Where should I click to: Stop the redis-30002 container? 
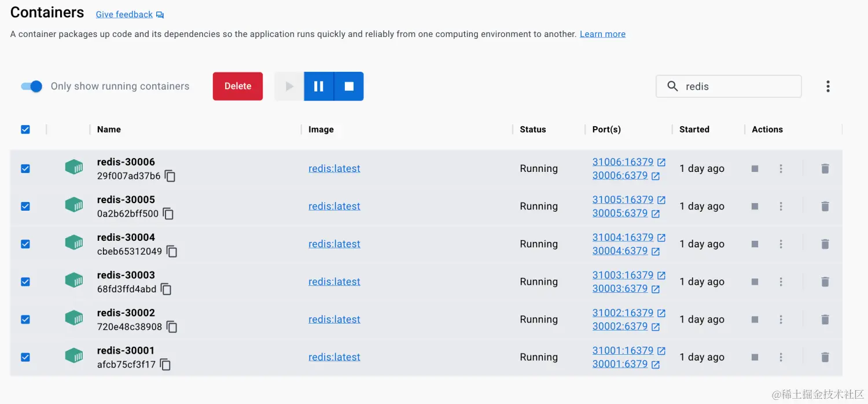coord(755,319)
